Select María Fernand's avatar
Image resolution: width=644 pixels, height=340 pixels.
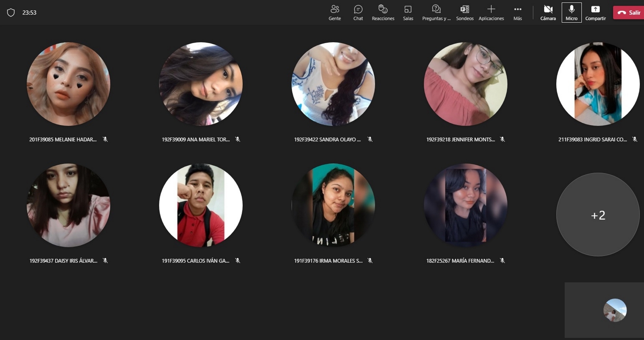(x=466, y=205)
